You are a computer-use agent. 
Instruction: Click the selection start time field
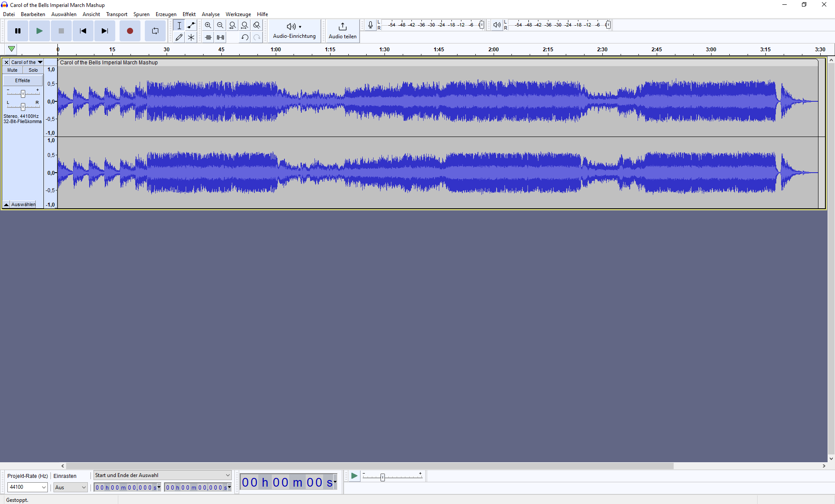coord(125,487)
